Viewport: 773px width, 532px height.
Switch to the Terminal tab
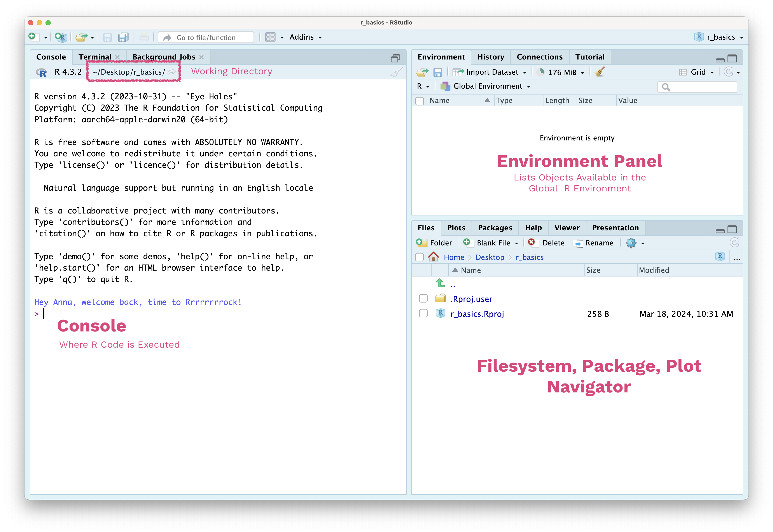(x=95, y=57)
